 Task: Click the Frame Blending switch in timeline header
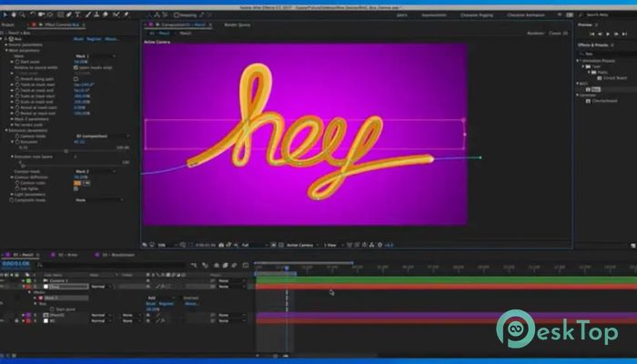(225, 266)
